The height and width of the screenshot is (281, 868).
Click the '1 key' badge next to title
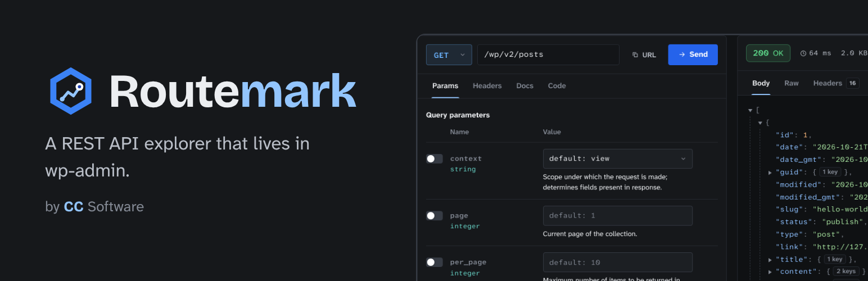tap(834, 259)
